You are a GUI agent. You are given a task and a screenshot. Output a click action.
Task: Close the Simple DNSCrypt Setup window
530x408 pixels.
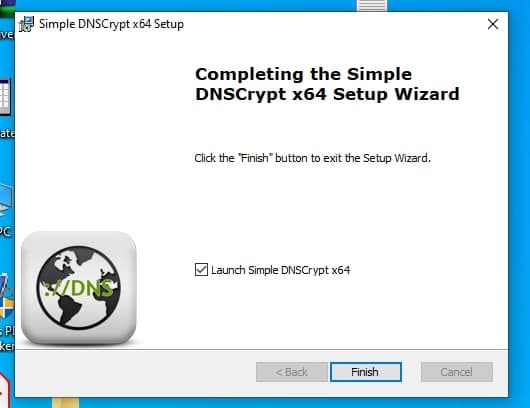(493, 24)
